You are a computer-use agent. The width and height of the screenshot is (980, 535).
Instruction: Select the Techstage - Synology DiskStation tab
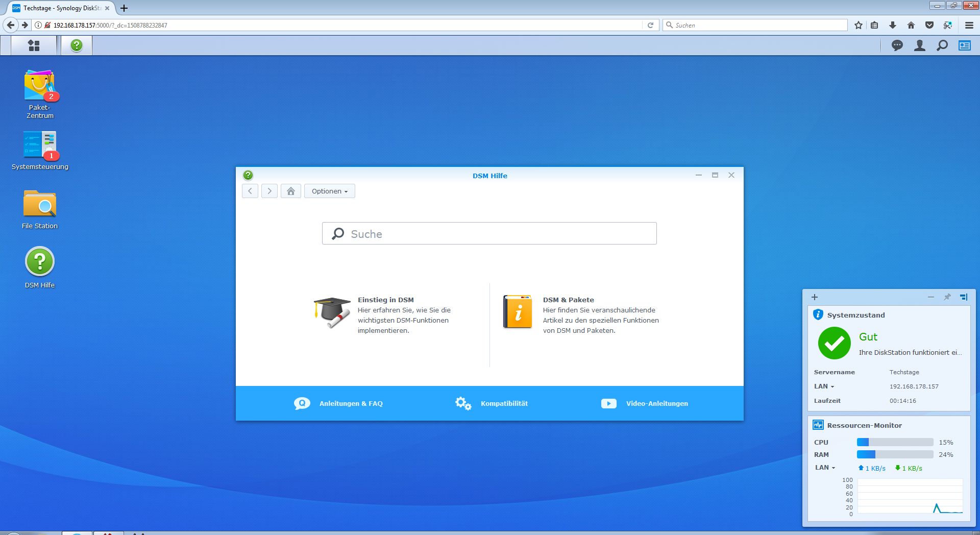coord(60,8)
